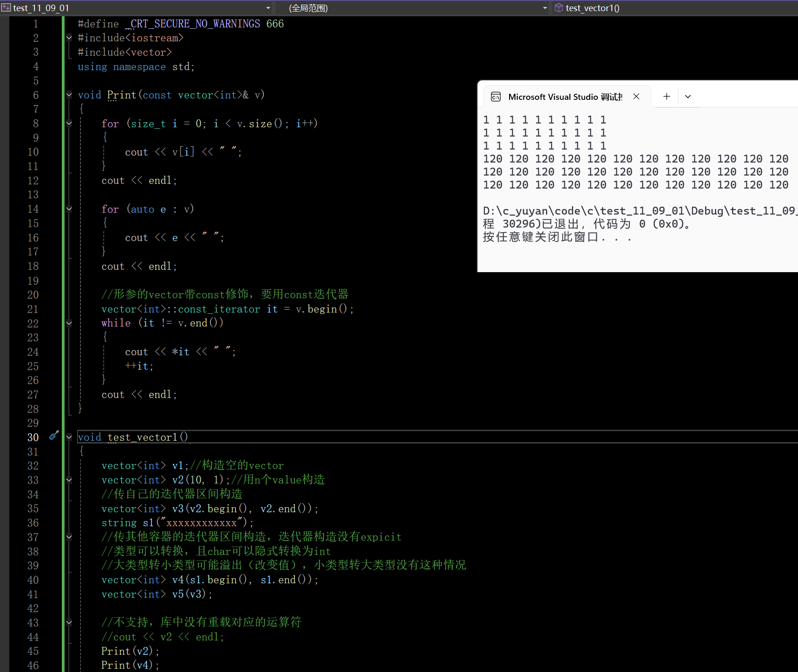
Task: Collapse the for loop at line 8
Action: [x=69, y=124]
